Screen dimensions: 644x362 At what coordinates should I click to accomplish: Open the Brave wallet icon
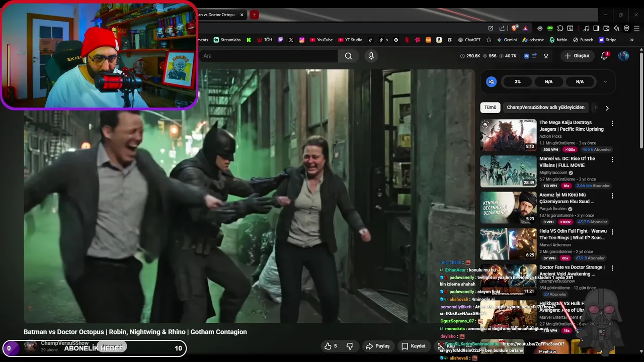click(x=606, y=28)
